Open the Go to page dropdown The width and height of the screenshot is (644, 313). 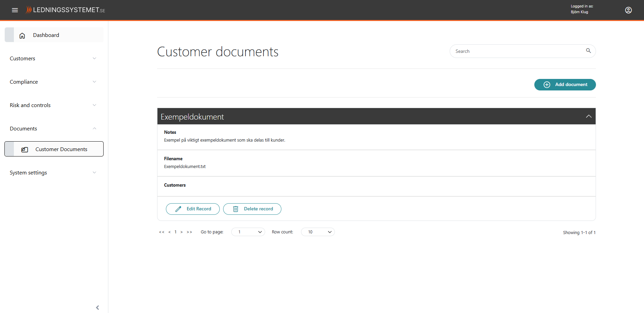[248, 232]
